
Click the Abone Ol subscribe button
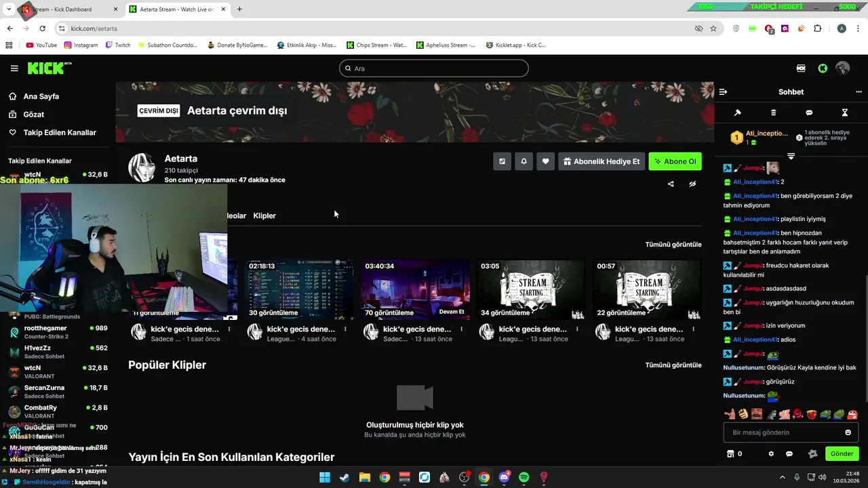coord(675,161)
